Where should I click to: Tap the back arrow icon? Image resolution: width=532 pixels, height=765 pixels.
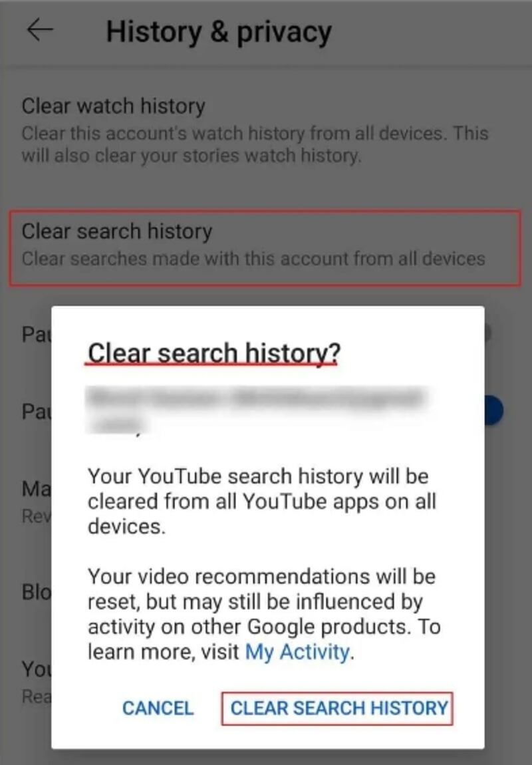click(x=39, y=30)
